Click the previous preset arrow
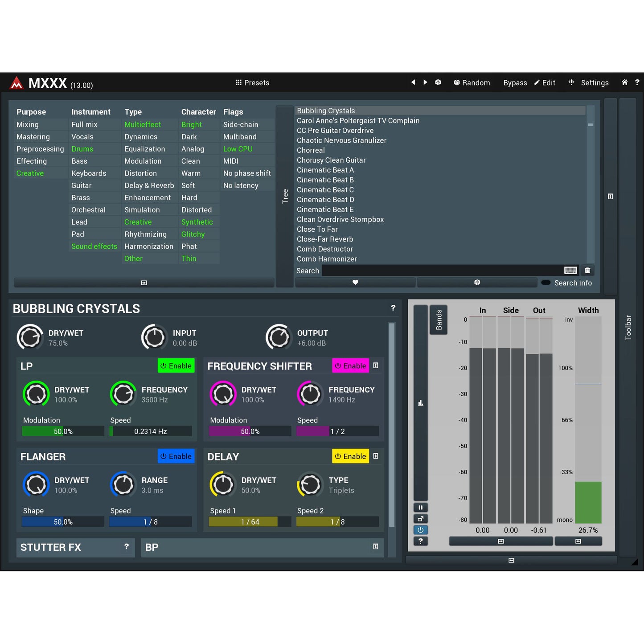Screen dimensions: 644x644 click(413, 82)
